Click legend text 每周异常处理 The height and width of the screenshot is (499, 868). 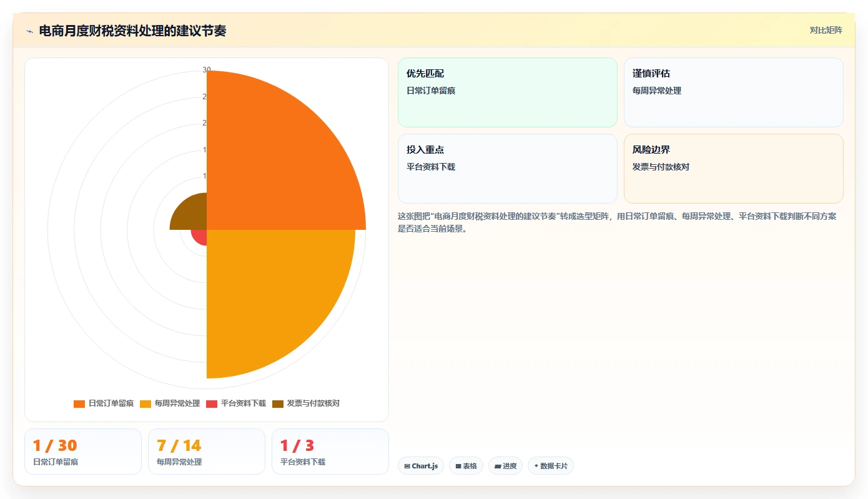(177, 403)
